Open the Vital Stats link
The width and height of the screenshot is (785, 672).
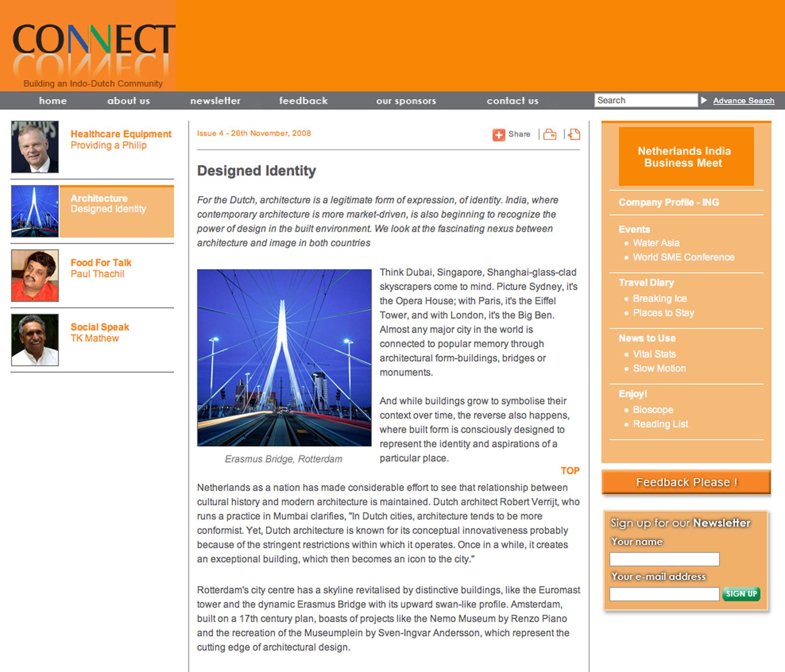pyautogui.click(x=654, y=354)
